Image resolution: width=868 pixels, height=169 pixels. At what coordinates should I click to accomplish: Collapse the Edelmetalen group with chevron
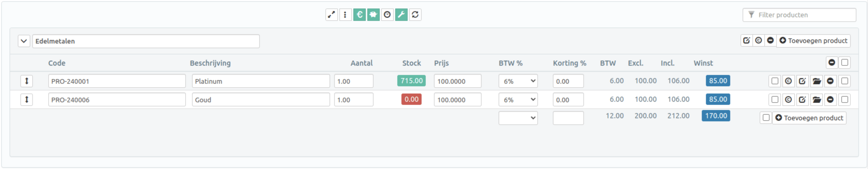(24, 41)
